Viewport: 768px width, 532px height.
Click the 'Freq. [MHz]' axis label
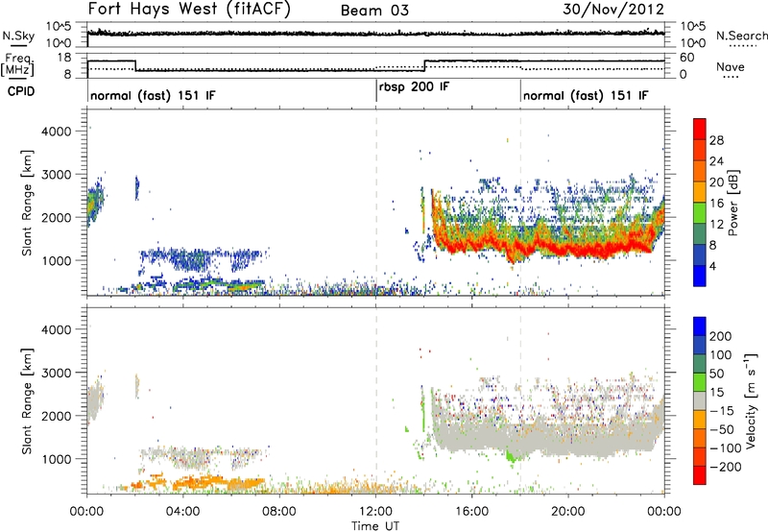[x=17, y=65]
